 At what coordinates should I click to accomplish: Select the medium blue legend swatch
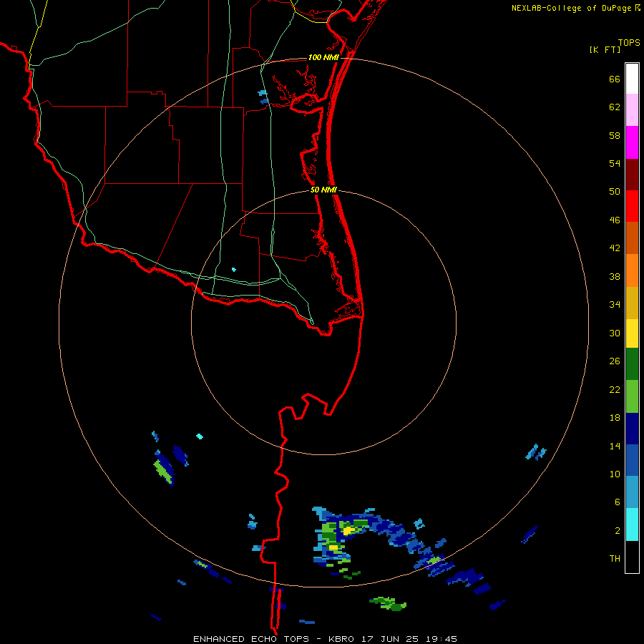pos(632,460)
